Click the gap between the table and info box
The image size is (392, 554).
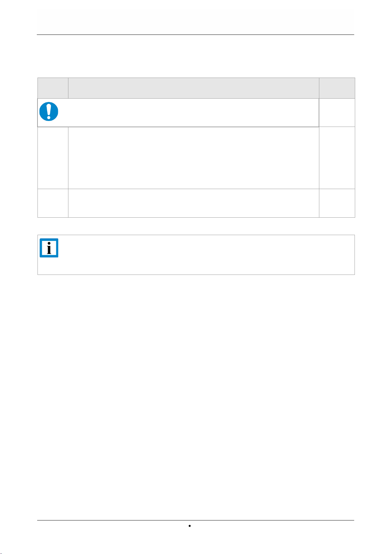(195, 226)
